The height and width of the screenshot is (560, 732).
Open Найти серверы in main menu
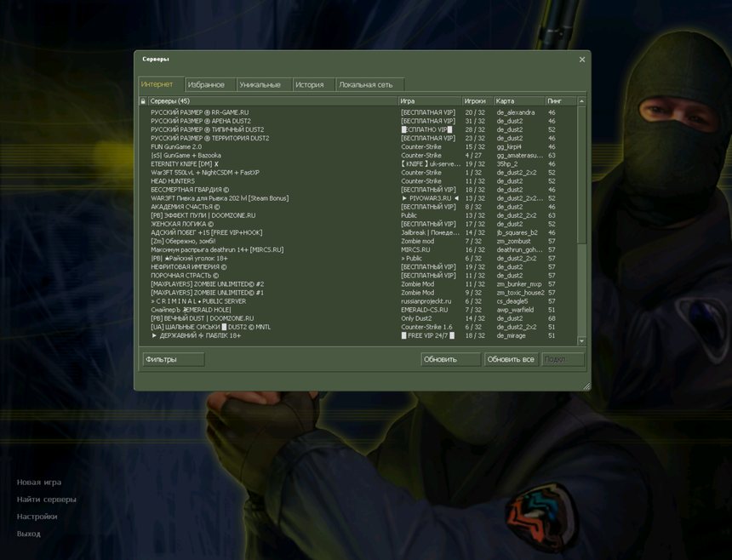point(46,500)
